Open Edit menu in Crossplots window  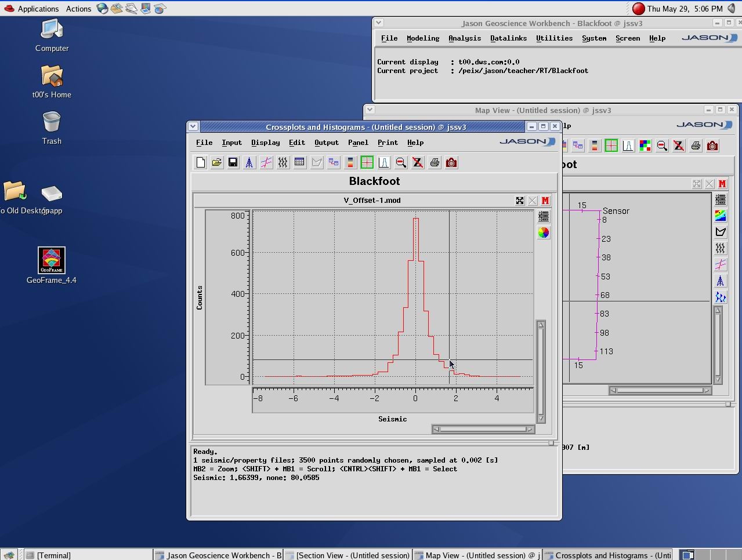[297, 143]
